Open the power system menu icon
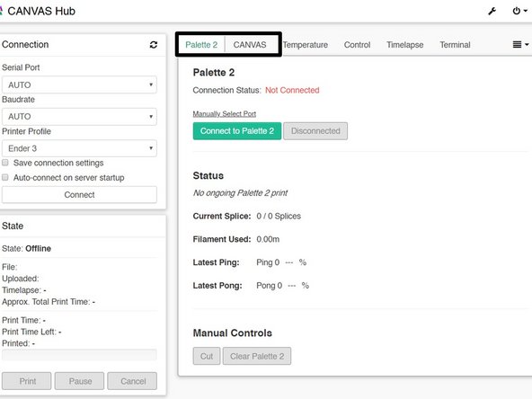This screenshot has width=532, height=399. tap(519, 11)
